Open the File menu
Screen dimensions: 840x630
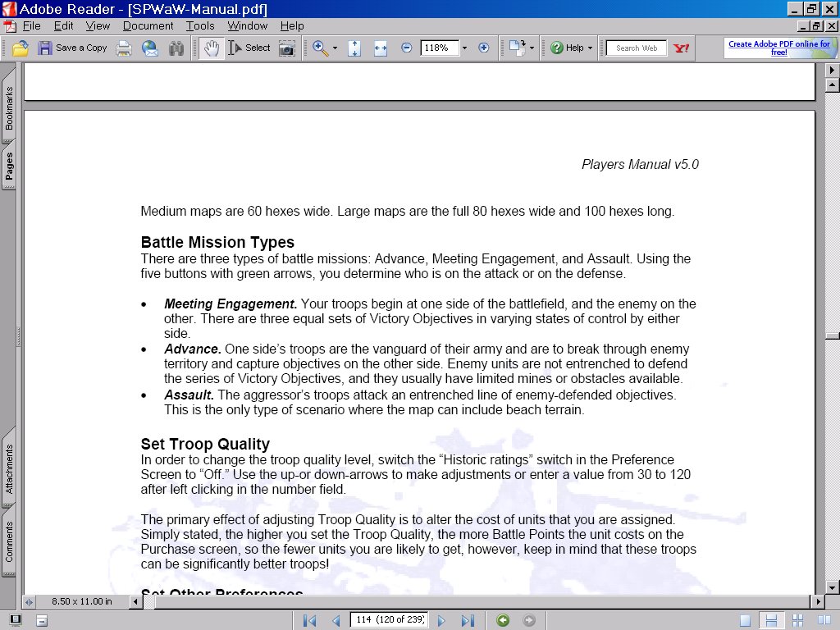pyautogui.click(x=31, y=25)
